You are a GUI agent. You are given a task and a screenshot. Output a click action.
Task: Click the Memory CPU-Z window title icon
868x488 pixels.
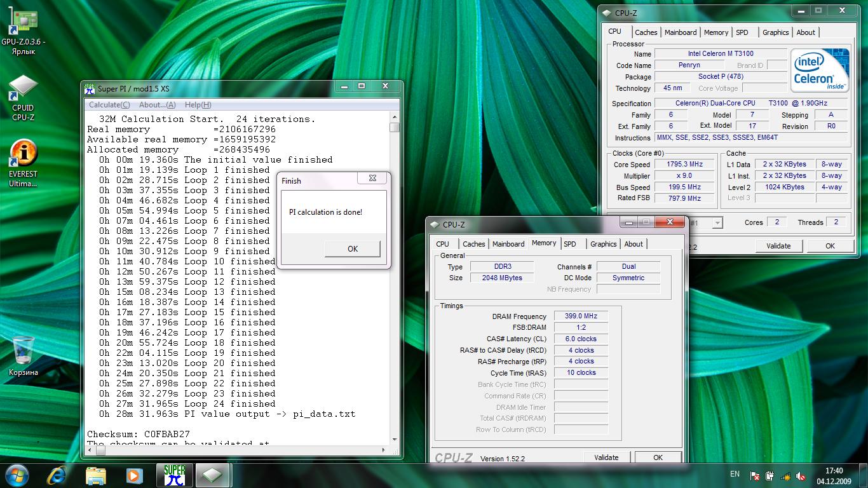(x=435, y=224)
